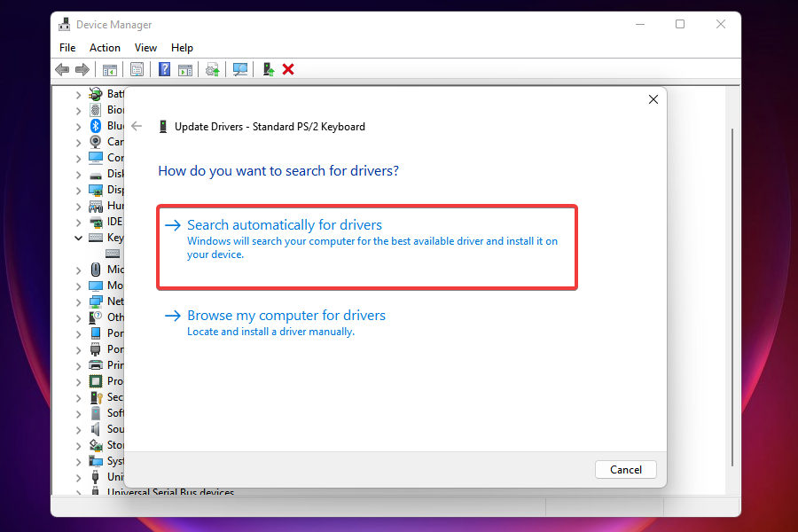Click the blue question mark Help icon
This screenshot has height=532, width=798.
coord(164,69)
